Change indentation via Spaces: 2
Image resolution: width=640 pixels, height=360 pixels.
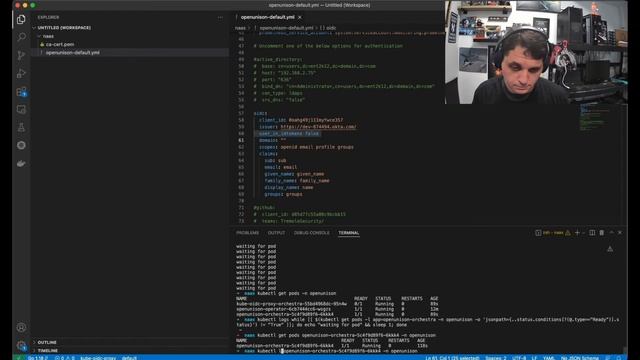coord(496,358)
